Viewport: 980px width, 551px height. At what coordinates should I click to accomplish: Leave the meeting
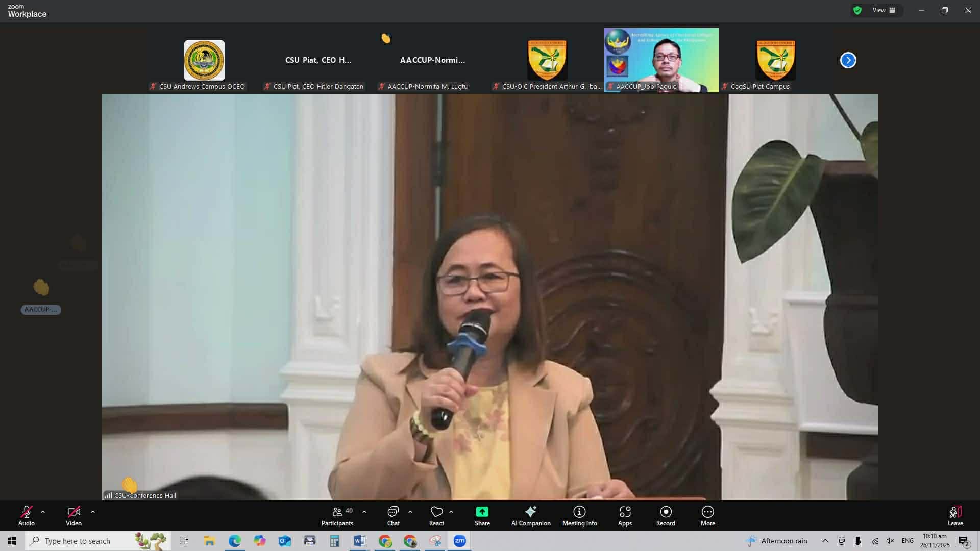(955, 515)
